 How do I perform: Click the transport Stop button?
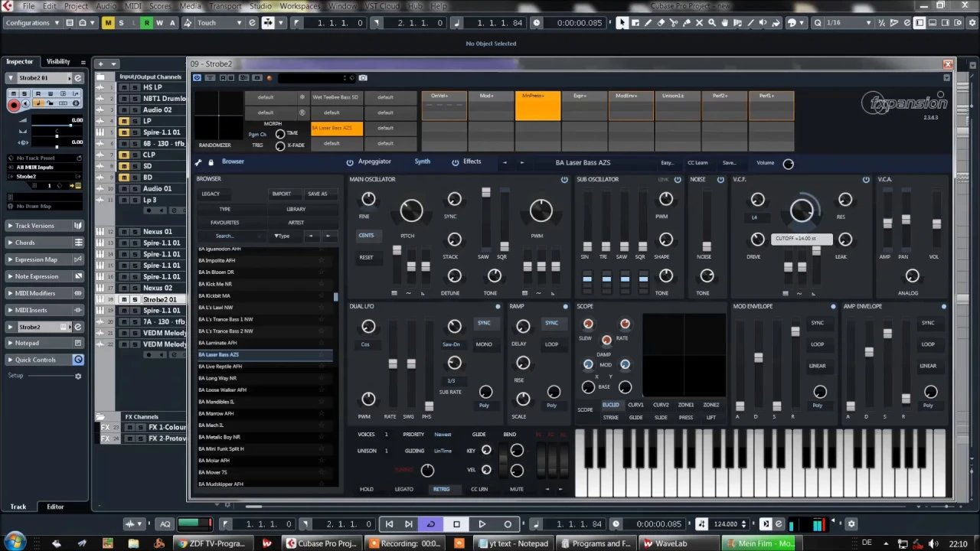(x=456, y=524)
